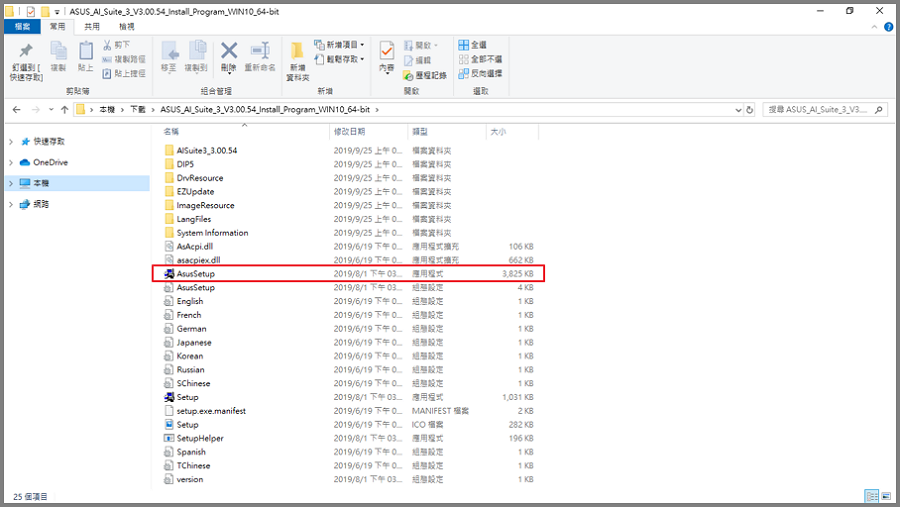Screen dimensions: 900x507
Task: Click the This PC breadcrumb segment
Action: click(x=107, y=110)
